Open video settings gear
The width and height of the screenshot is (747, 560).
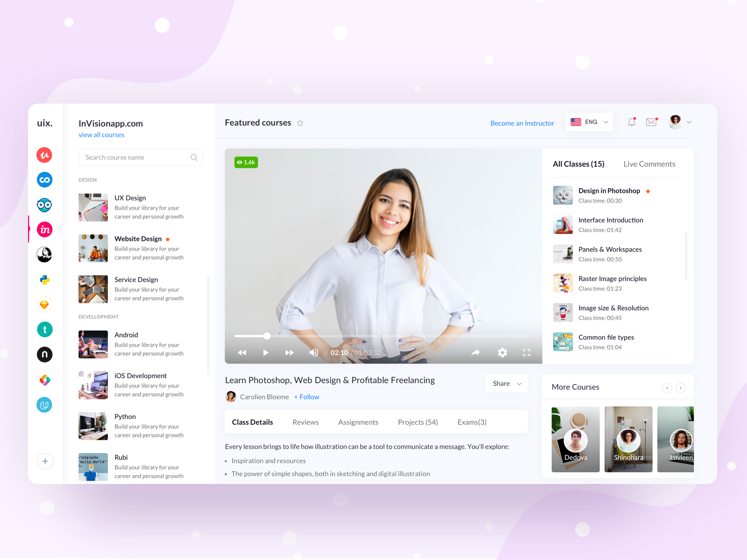click(502, 352)
